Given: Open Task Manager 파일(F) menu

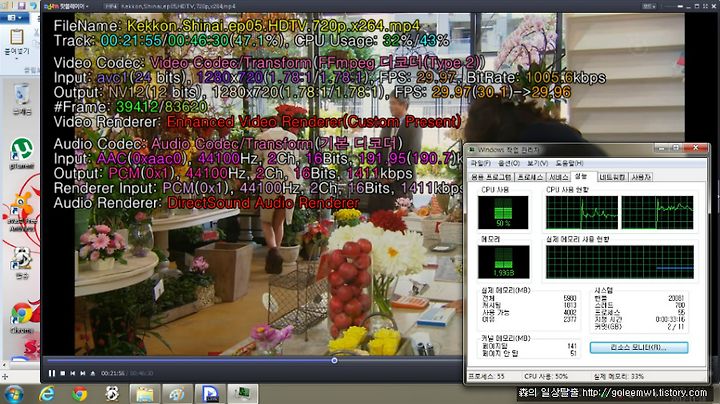Looking at the screenshot, I should pos(481,163).
